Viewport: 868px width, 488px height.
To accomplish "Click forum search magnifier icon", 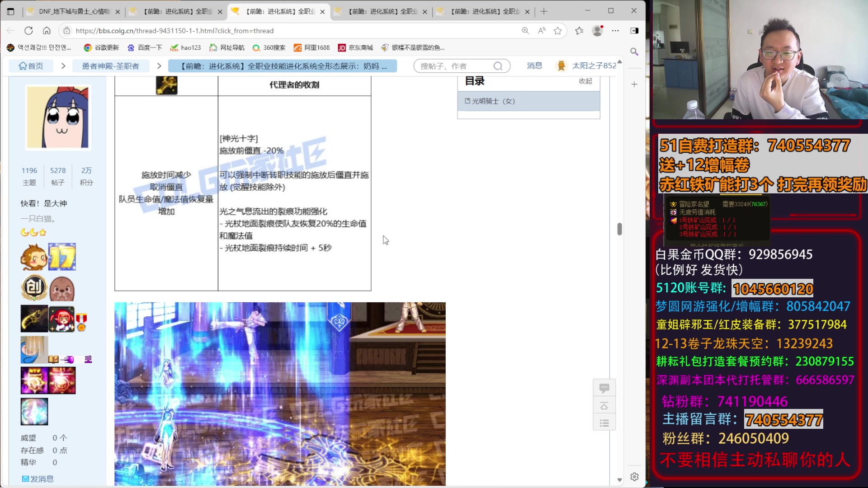I will click(x=498, y=66).
